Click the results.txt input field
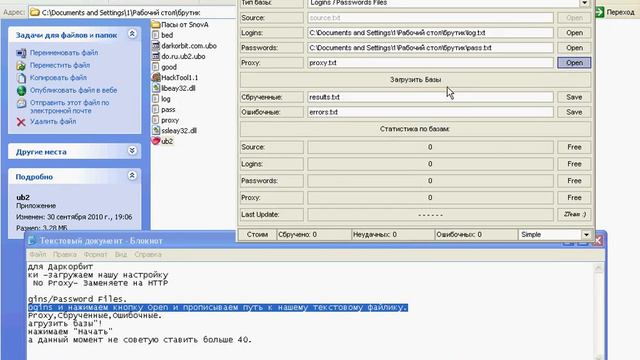Image resolution: width=640 pixels, height=360 pixels. (x=430, y=97)
